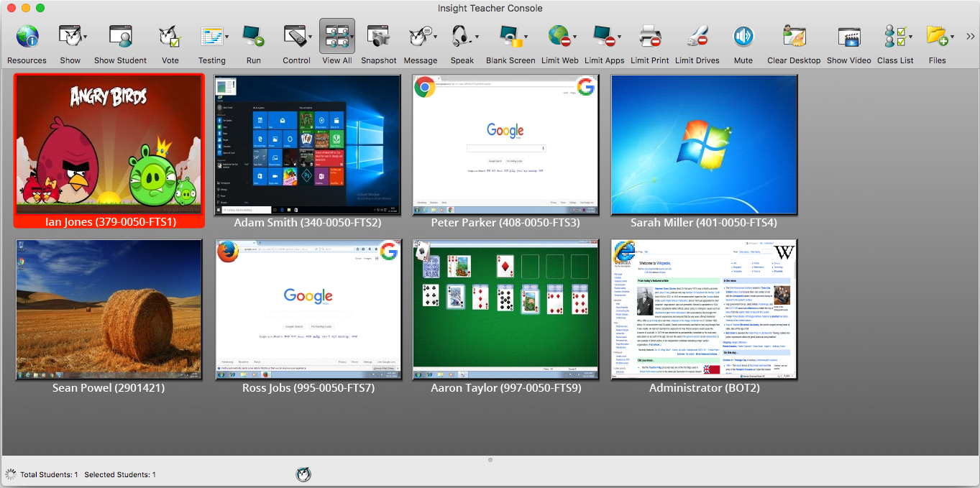This screenshot has width=980, height=488.
Task: Start a Vote with the owl icon
Action: (x=170, y=36)
